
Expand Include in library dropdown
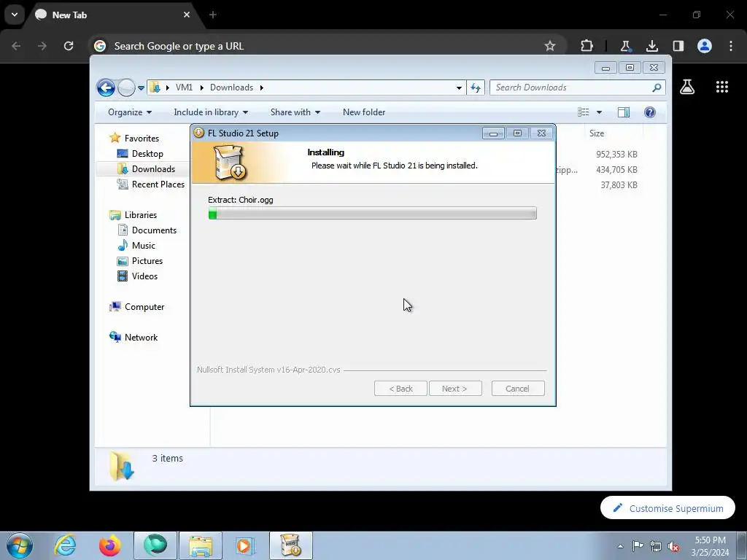tap(211, 112)
